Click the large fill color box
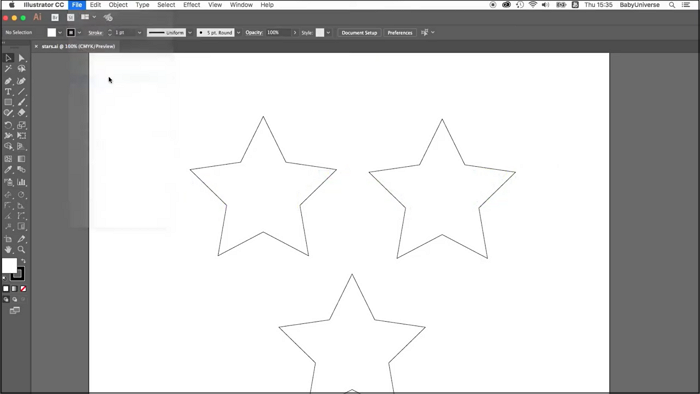This screenshot has width=700, height=394. [x=9, y=265]
